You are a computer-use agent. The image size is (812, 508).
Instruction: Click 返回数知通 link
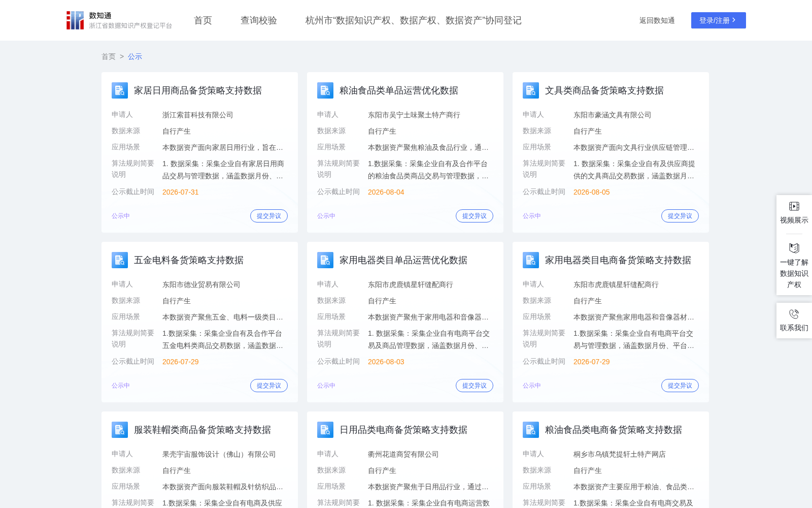tap(657, 20)
